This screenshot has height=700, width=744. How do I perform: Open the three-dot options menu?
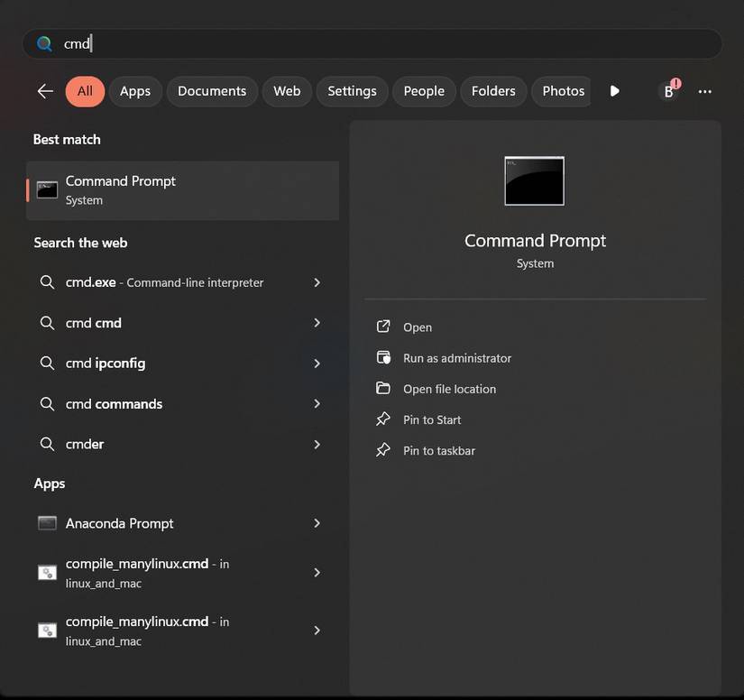(704, 92)
